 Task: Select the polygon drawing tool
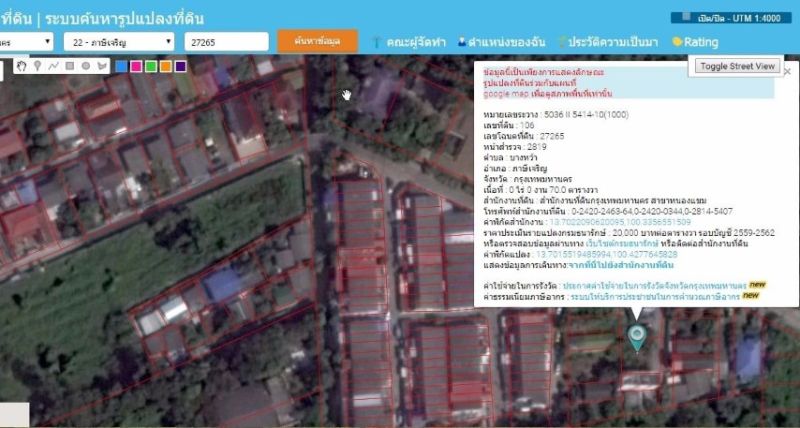(101, 66)
